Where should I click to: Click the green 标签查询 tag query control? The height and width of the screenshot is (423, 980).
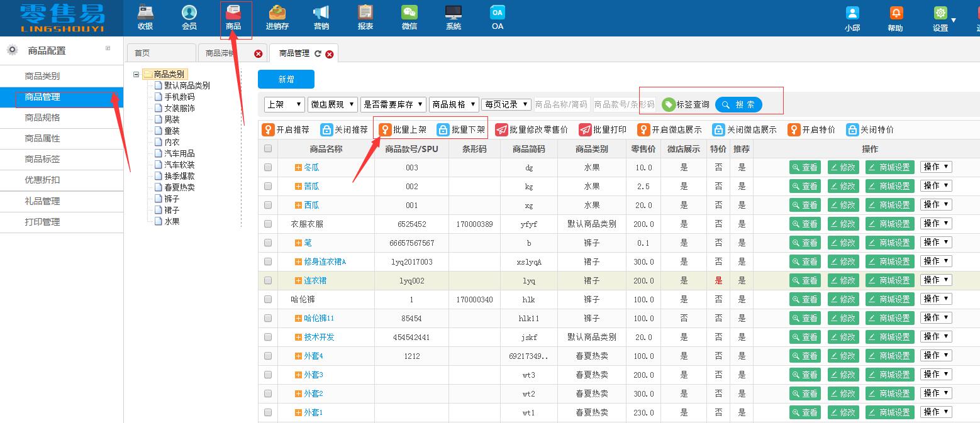pos(685,104)
